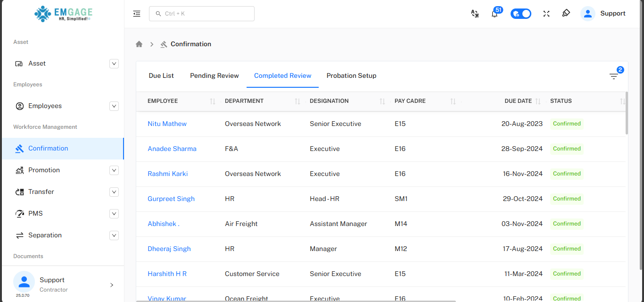Switch to the Pending Review tab
644x302 pixels.
tap(214, 75)
